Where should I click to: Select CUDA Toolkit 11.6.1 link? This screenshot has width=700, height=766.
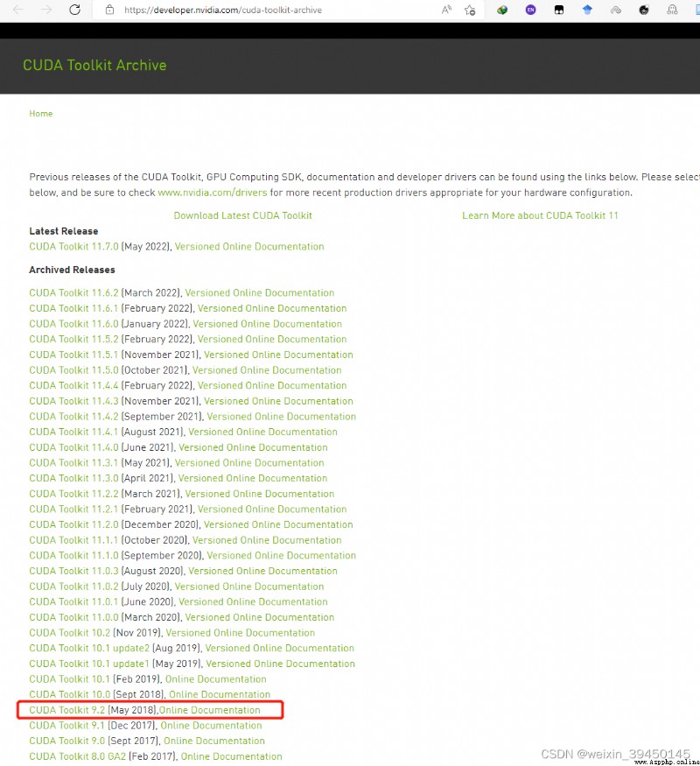coord(73,308)
